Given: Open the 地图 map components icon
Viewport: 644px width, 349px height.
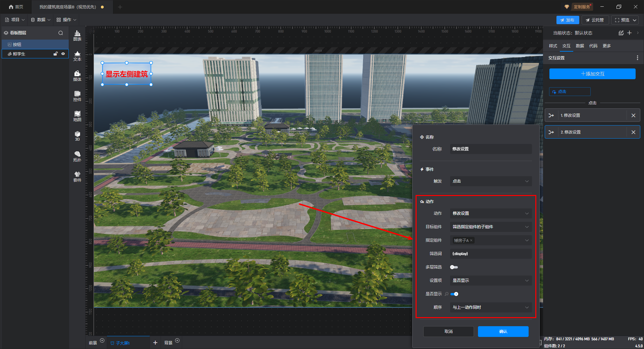Looking at the screenshot, I should click(77, 116).
